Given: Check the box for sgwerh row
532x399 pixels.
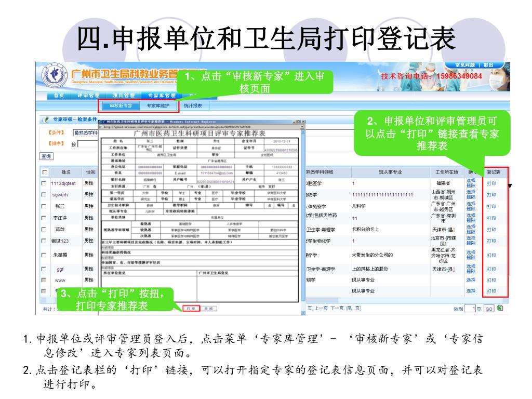Looking at the screenshot, I should pos(44,195).
